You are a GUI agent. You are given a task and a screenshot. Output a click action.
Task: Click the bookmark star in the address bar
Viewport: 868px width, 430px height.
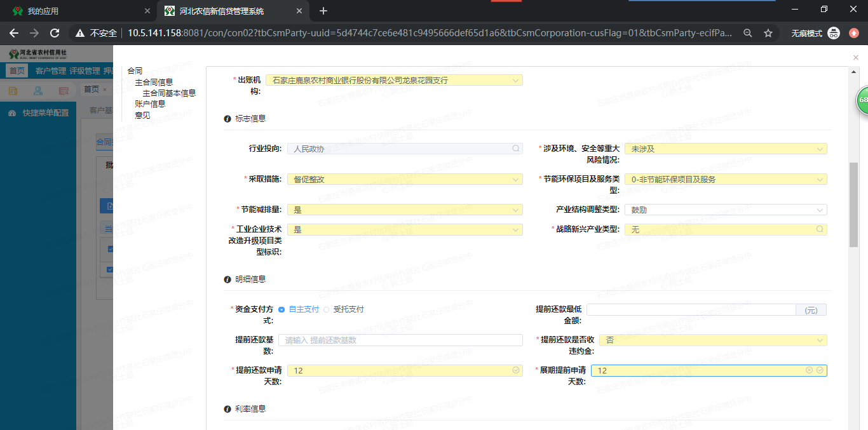[769, 33]
